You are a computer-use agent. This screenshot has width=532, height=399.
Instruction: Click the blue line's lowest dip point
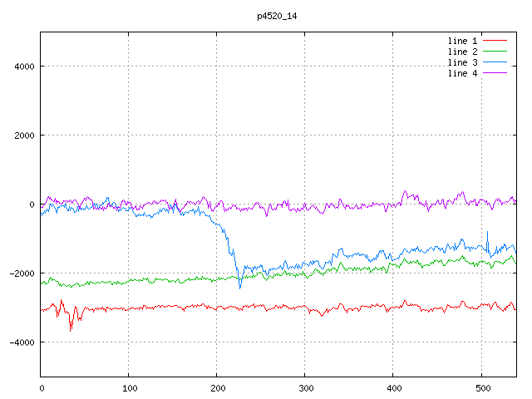tap(240, 288)
